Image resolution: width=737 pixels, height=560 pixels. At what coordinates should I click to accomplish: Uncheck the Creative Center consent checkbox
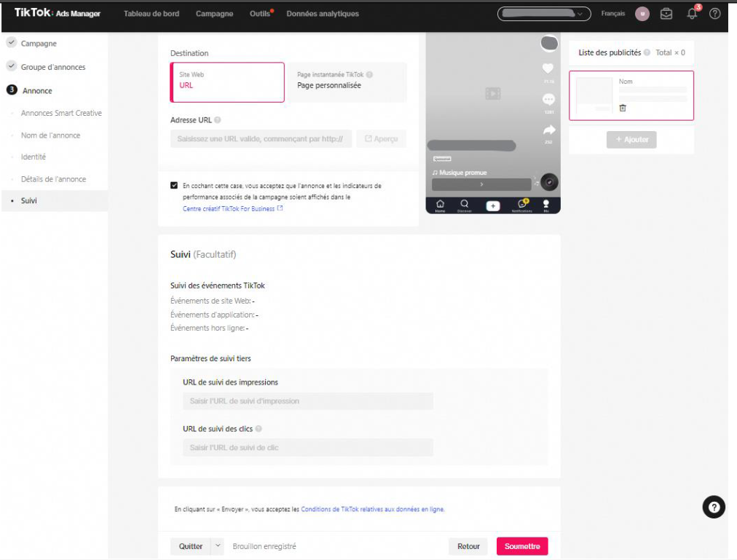click(173, 186)
